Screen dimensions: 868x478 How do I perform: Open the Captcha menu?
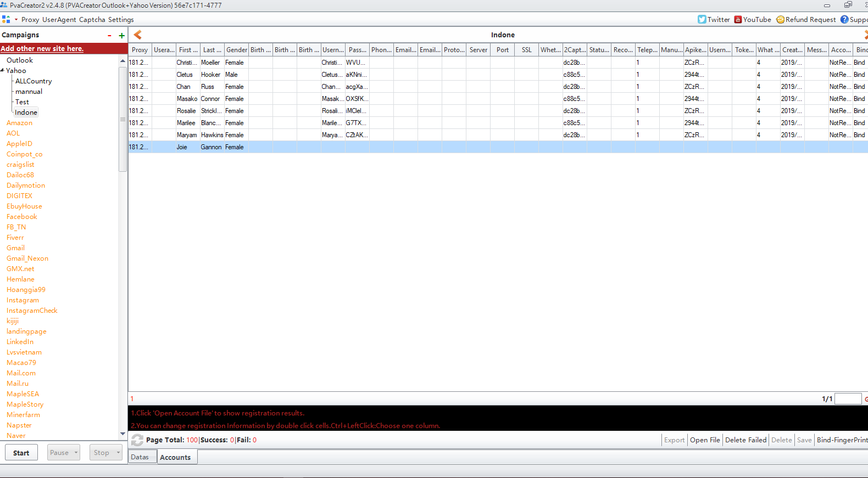pos(92,19)
